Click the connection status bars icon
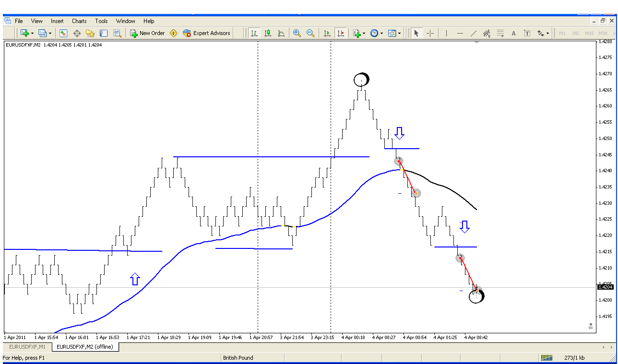 point(547,358)
